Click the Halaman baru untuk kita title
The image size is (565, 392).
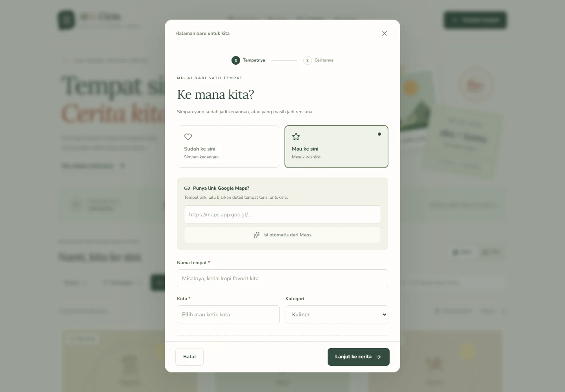[x=202, y=33]
